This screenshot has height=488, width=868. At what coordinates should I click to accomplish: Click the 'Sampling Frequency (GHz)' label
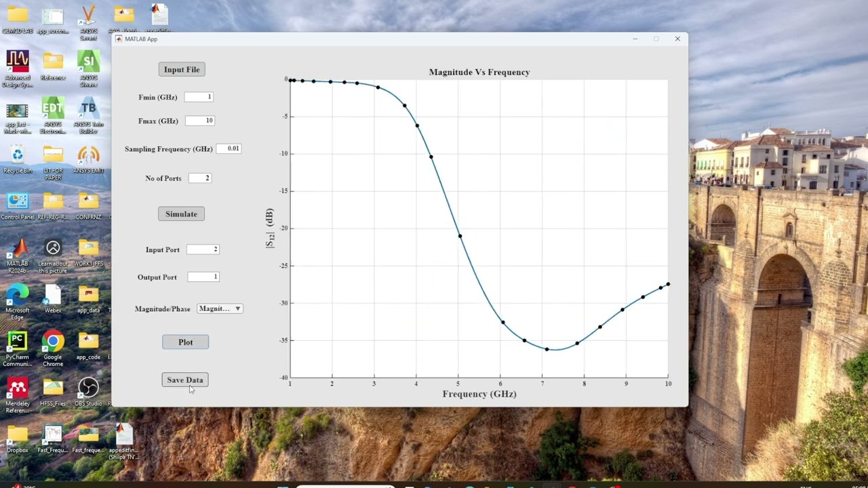169,148
